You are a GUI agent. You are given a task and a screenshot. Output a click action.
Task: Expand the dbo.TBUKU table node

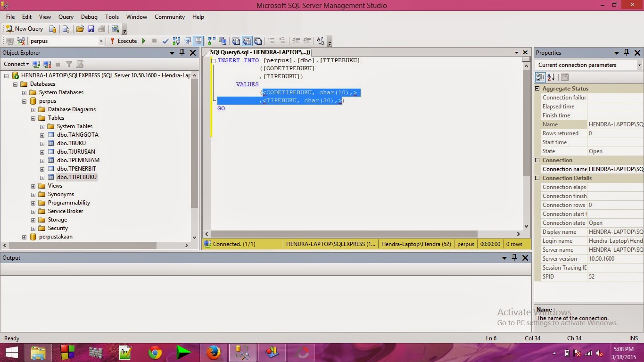pos(42,143)
